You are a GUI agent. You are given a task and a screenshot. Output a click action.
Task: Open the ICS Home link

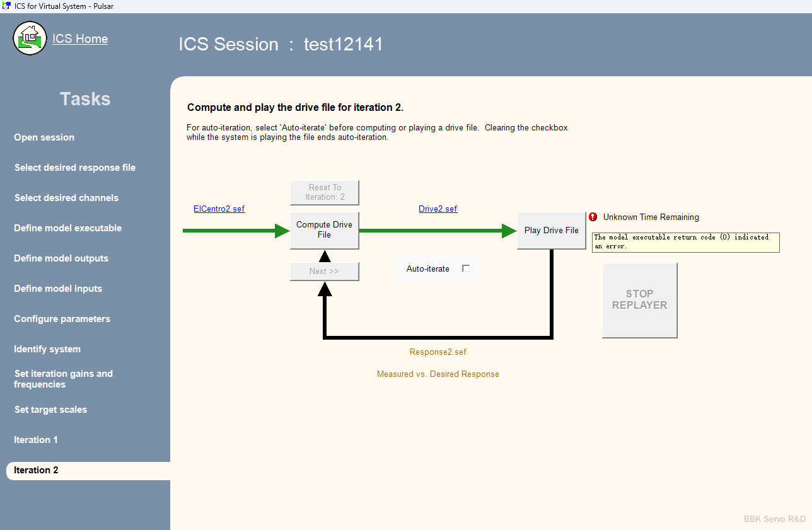(x=80, y=39)
